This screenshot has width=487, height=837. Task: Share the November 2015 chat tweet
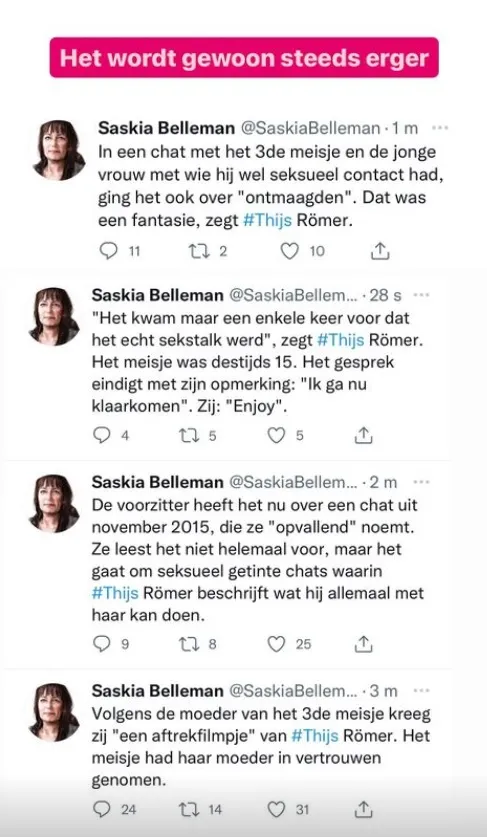pos(363,645)
